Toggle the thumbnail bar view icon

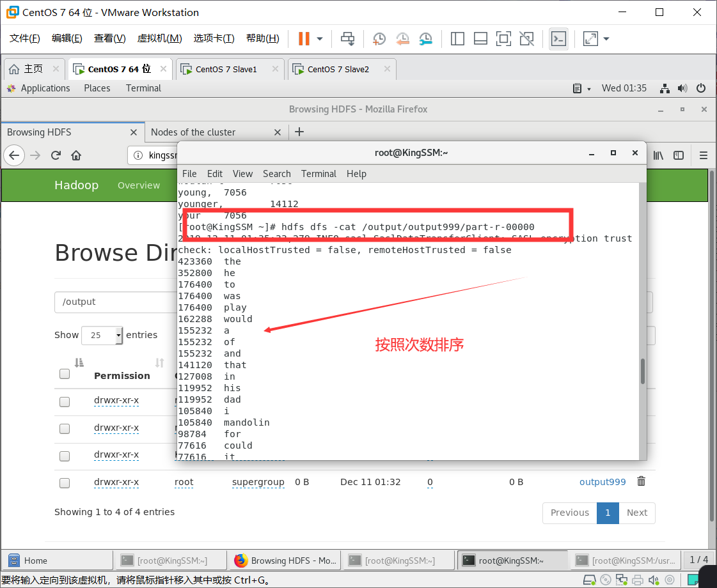click(x=480, y=39)
